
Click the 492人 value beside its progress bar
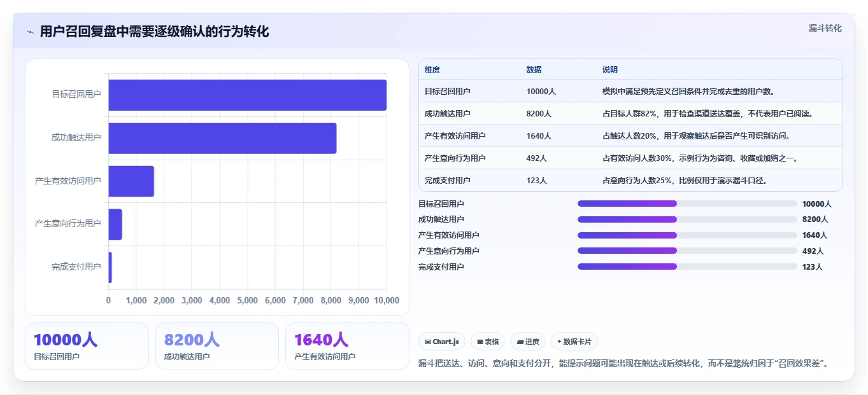pos(813,251)
